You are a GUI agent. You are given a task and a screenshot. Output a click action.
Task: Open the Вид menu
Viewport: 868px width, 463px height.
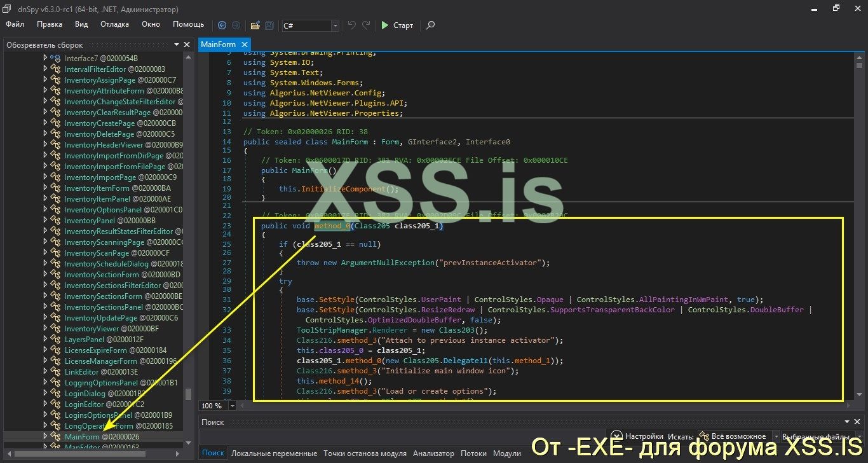[x=81, y=24]
